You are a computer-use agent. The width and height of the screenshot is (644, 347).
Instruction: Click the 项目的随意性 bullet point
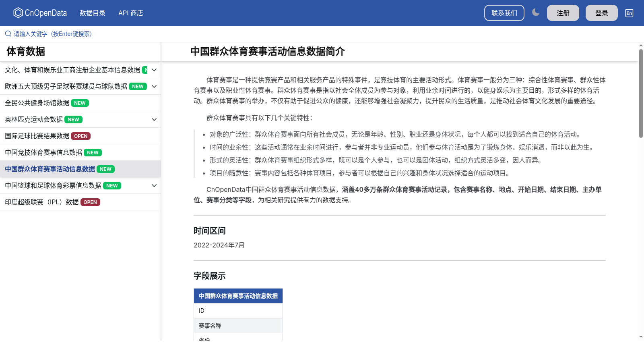tap(361, 173)
